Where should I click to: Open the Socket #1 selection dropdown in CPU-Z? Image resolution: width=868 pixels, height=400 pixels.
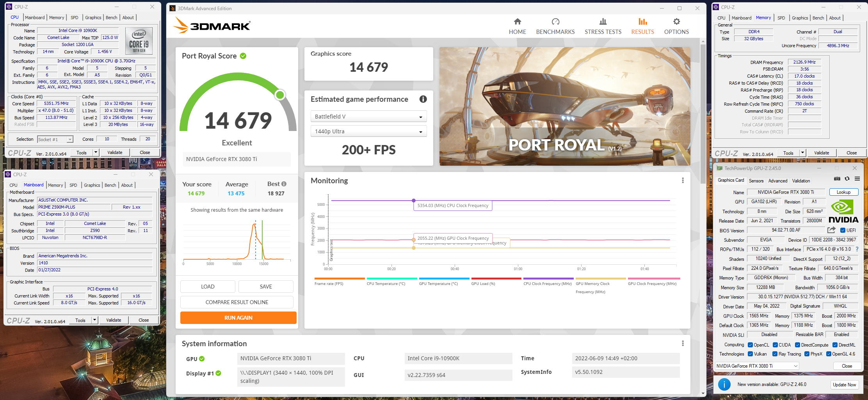(x=55, y=140)
